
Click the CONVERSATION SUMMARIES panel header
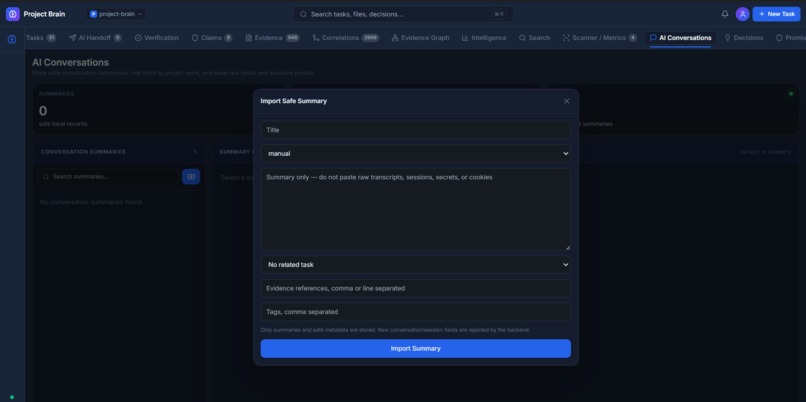[83, 152]
